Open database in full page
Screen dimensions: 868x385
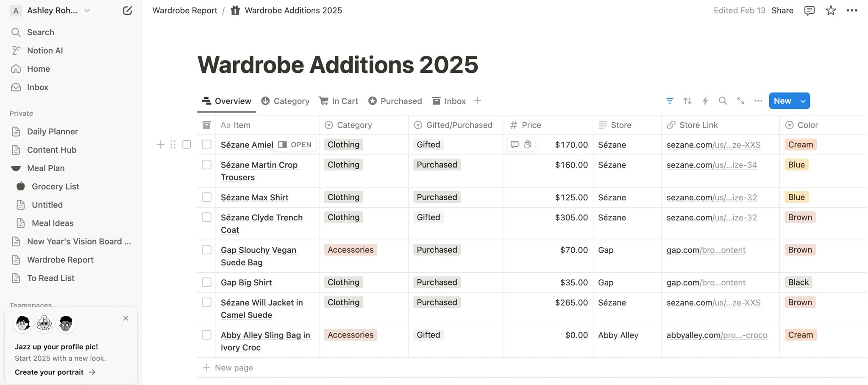[740, 101]
